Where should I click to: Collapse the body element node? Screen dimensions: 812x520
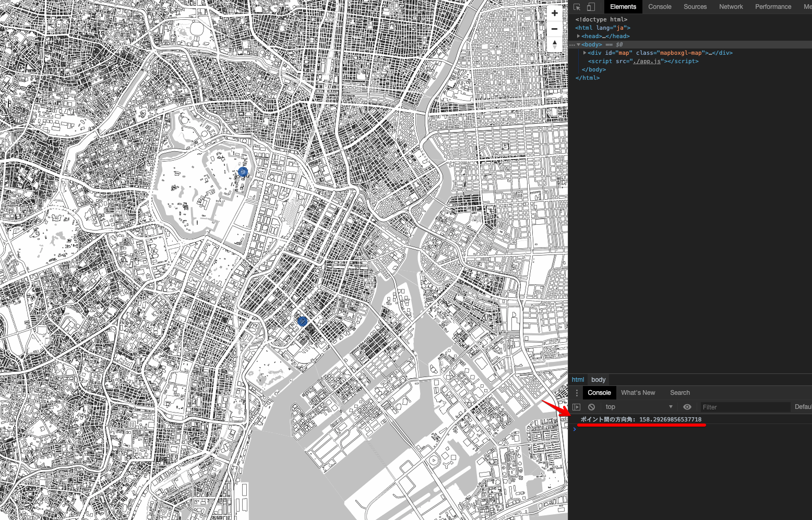click(578, 44)
